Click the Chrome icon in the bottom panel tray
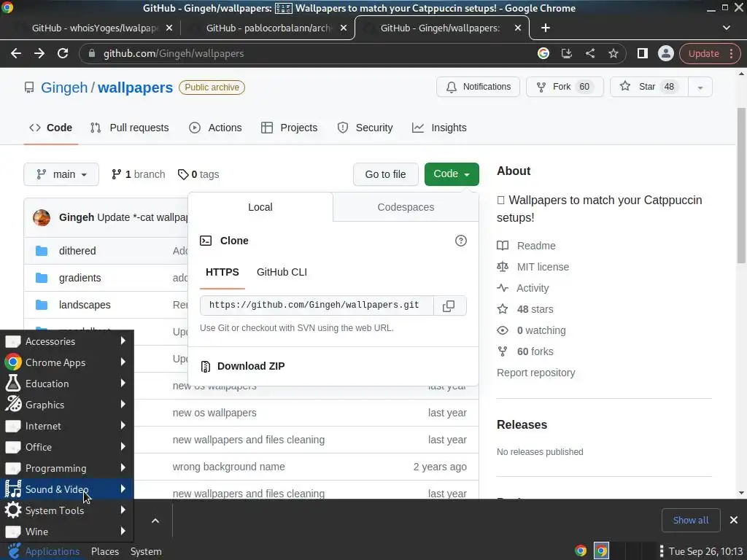This screenshot has height=560, width=747. (580, 551)
